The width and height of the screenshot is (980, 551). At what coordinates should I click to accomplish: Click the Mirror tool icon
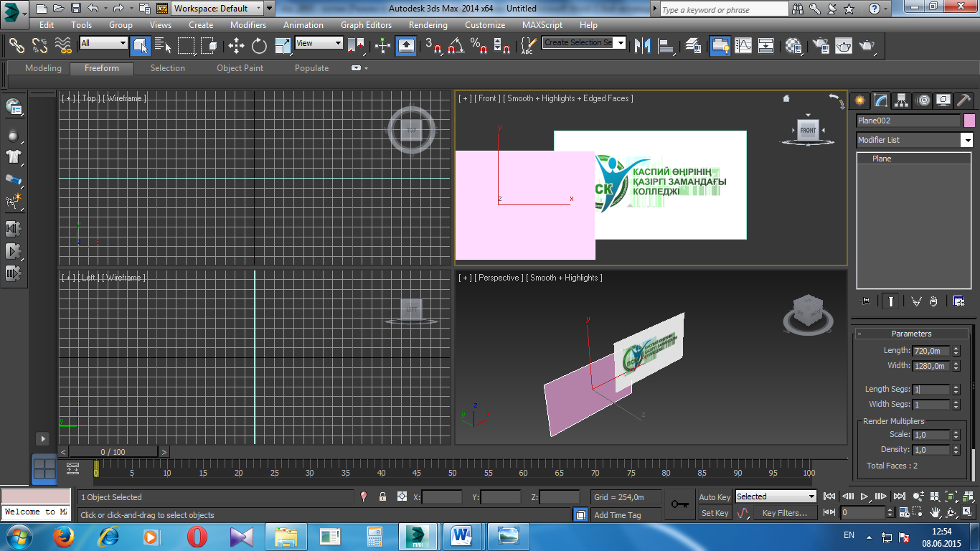[644, 45]
